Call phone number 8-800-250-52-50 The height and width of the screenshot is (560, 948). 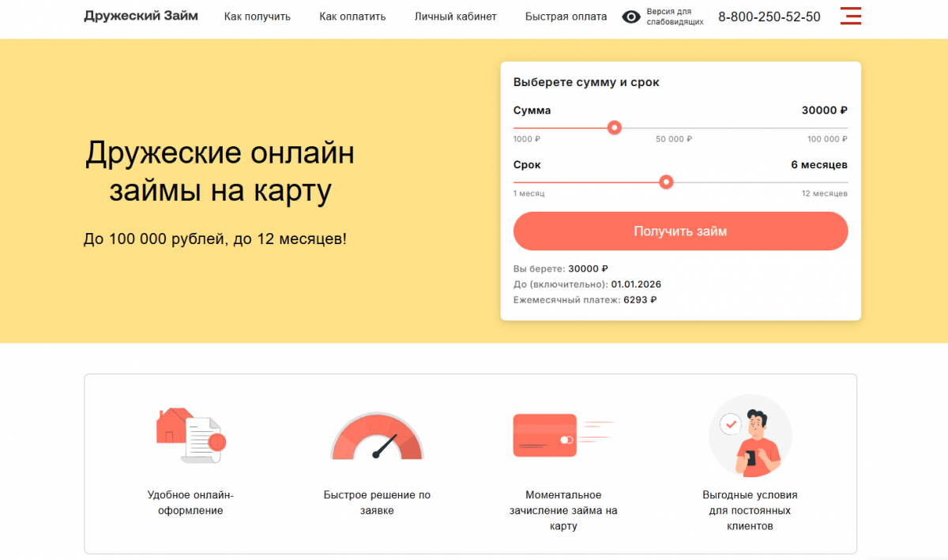click(769, 17)
